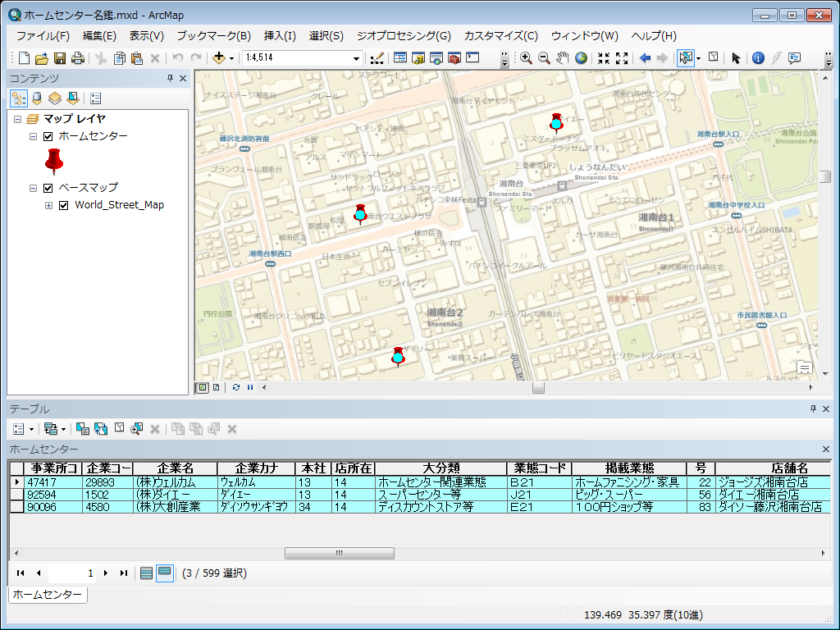The width and height of the screenshot is (840, 630).
Task: Open a map document with folder icon
Action: click(x=42, y=58)
